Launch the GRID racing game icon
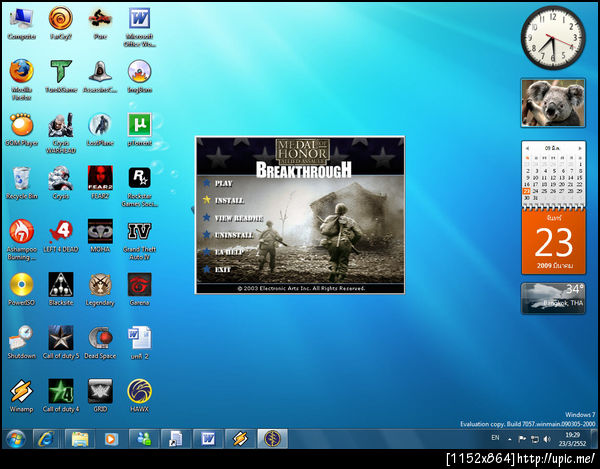This screenshot has height=469, width=600. tap(100, 396)
